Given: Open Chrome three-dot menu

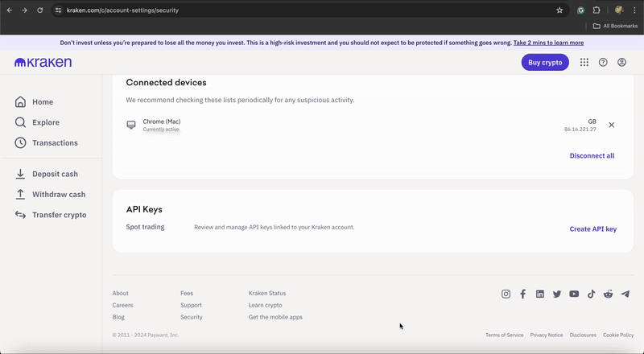Looking at the screenshot, I should [x=634, y=10].
